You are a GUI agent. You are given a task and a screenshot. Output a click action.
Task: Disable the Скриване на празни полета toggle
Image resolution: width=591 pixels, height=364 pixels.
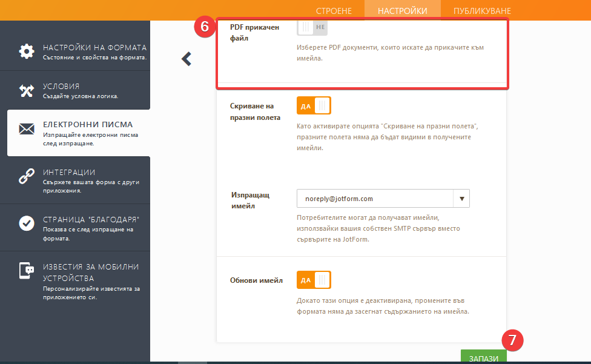314,106
